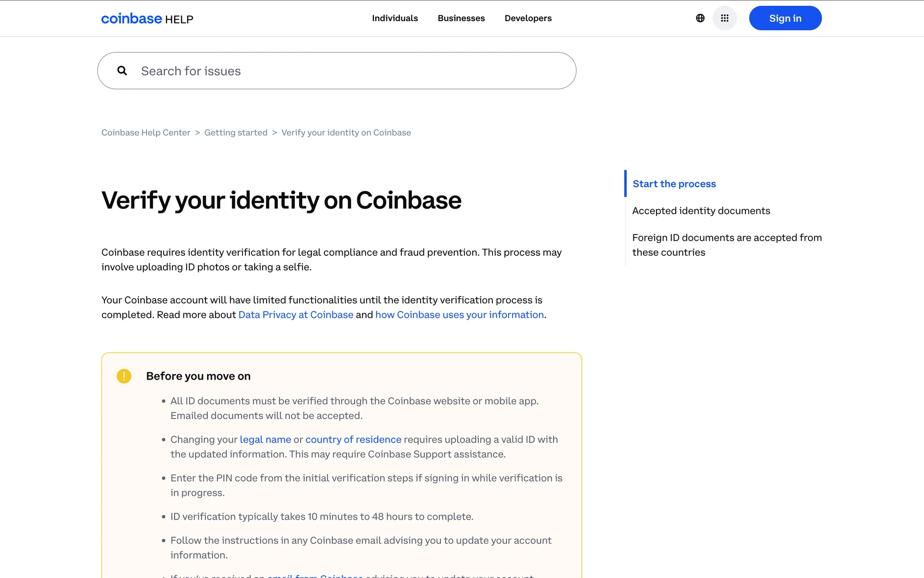Click the yellow warning exclamation icon

(124, 376)
